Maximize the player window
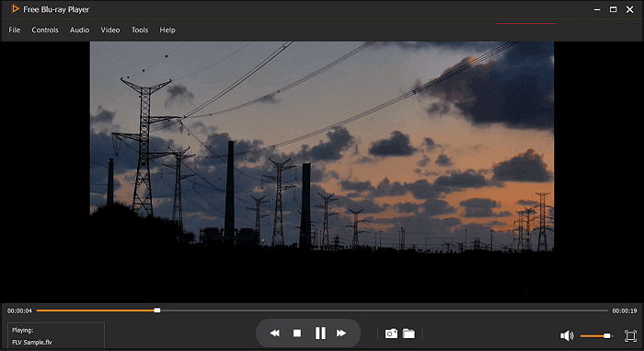644x351 pixels. 614,9
